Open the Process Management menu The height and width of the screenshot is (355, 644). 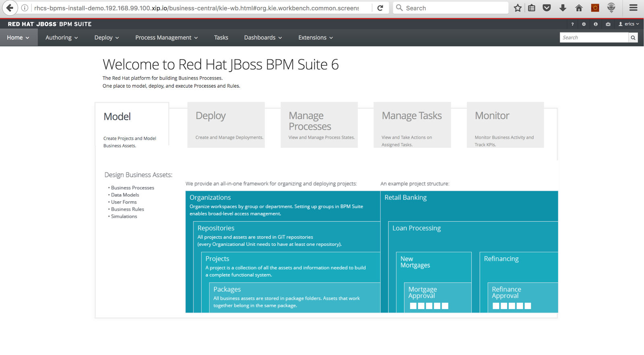point(167,37)
